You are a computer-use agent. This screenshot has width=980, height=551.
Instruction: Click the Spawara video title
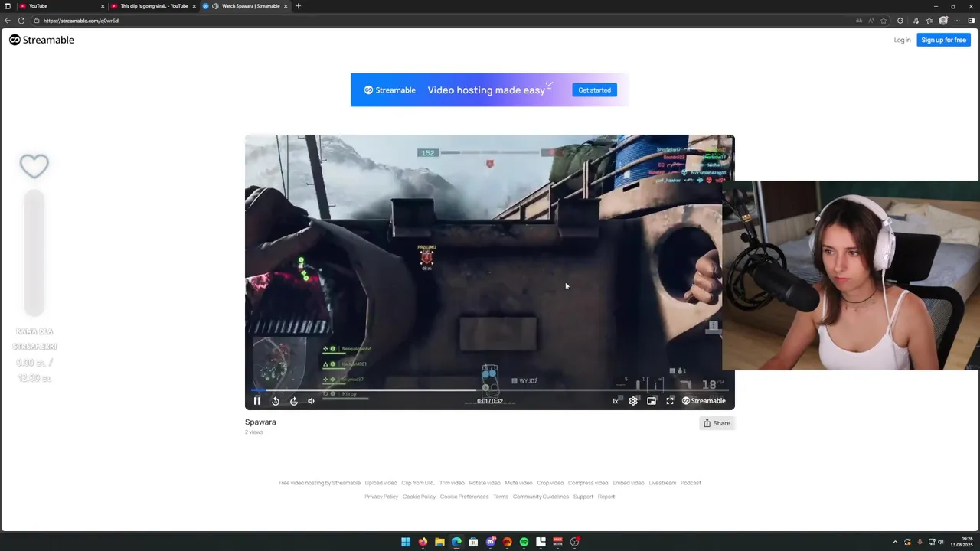click(260, 422)
